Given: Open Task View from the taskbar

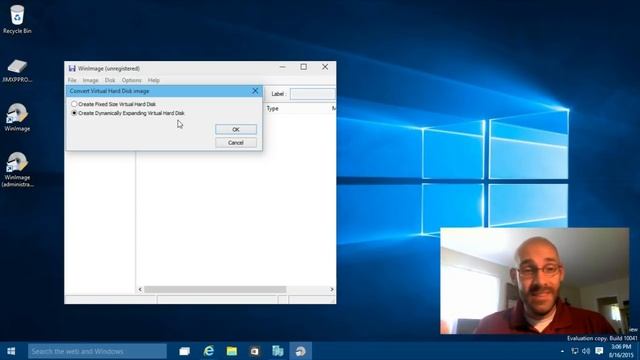Looking at the screenshot, I should (x=184, y=351).
